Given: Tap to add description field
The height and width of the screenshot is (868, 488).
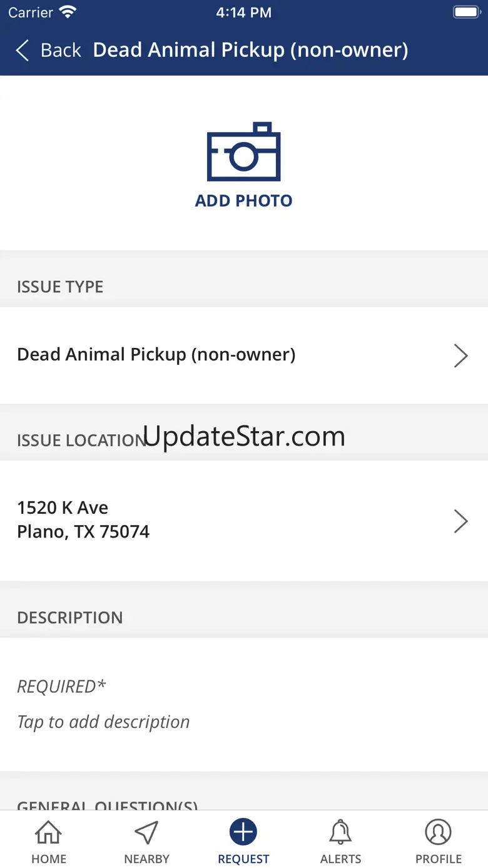Looking at the screenshot, I should click(x=103, y=722).
